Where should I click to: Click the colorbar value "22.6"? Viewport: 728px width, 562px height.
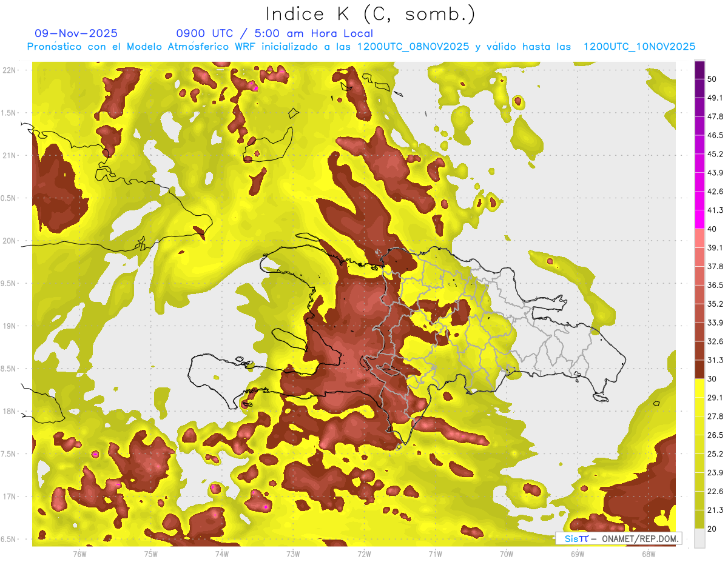[715, 491]
